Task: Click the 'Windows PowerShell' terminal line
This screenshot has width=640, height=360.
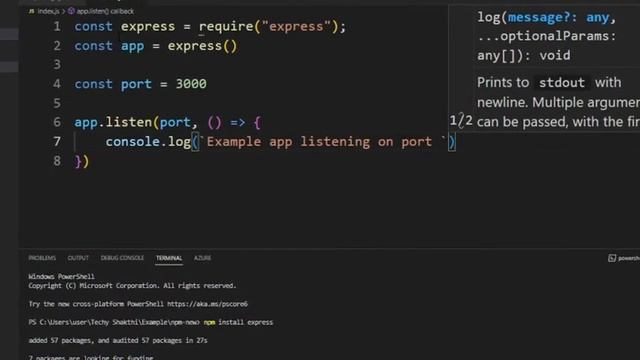Action: [x=61, y=277]
